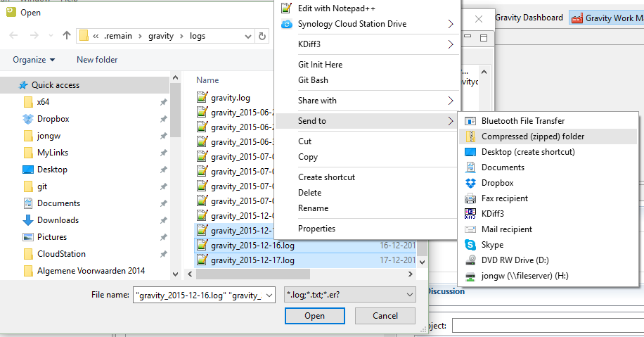Image resolution: width=644 pixels, height=337 pixels.
Task: Click the Bluetooth File Transfer icon
Action: (x=470, y=121)
